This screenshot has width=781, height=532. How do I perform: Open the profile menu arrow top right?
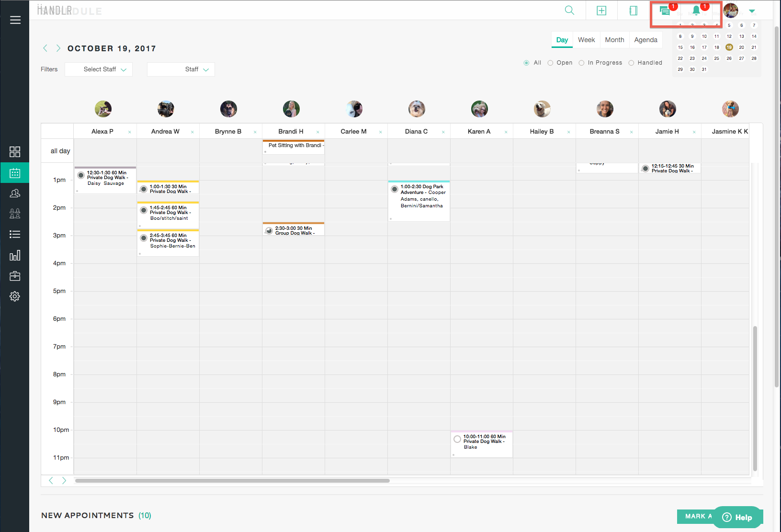pyautogui.click(x=752, y=10)
